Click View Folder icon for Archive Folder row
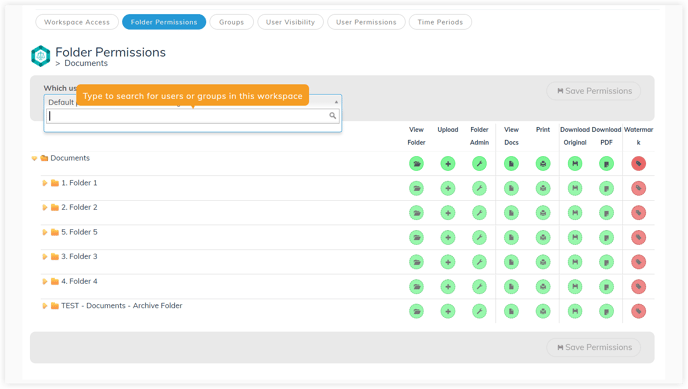 tap(416, 311)
